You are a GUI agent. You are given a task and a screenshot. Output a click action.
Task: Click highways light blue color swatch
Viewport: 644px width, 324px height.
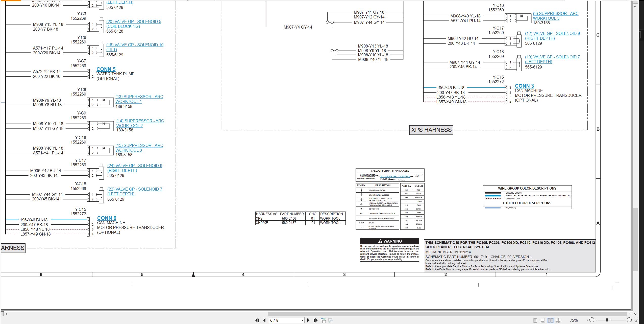[x=493, y=208]
